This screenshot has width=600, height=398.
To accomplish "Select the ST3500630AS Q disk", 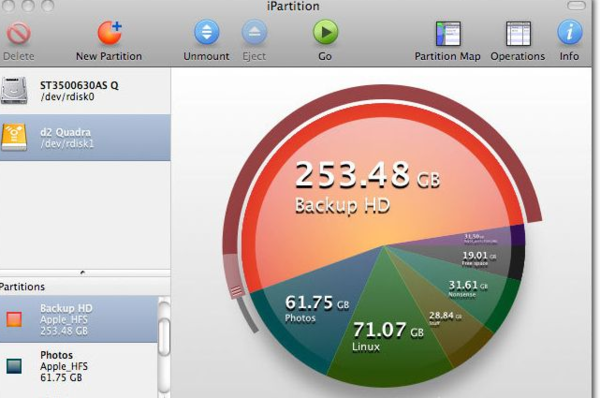I will (85, 91).
